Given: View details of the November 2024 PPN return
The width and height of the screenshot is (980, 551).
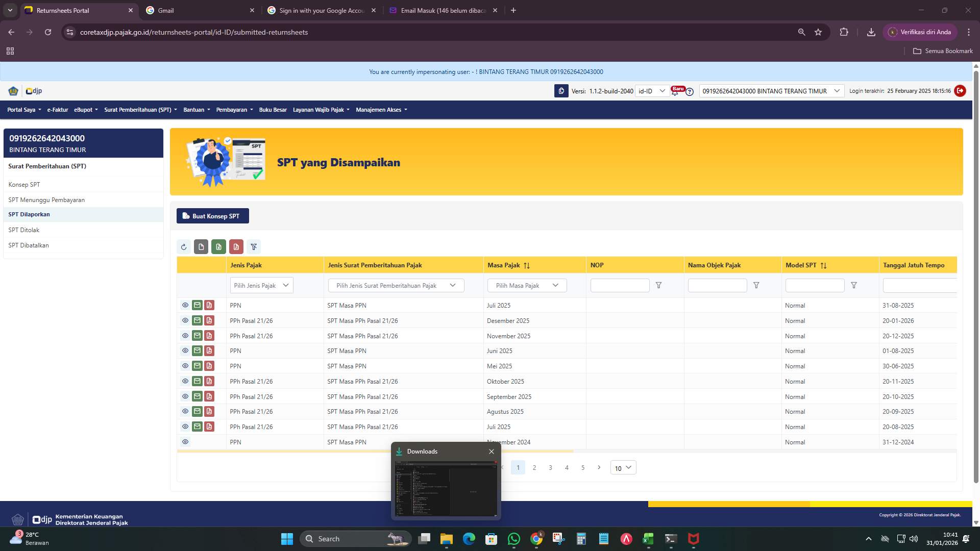Looking at the screenshot, I should coord(185,442).
